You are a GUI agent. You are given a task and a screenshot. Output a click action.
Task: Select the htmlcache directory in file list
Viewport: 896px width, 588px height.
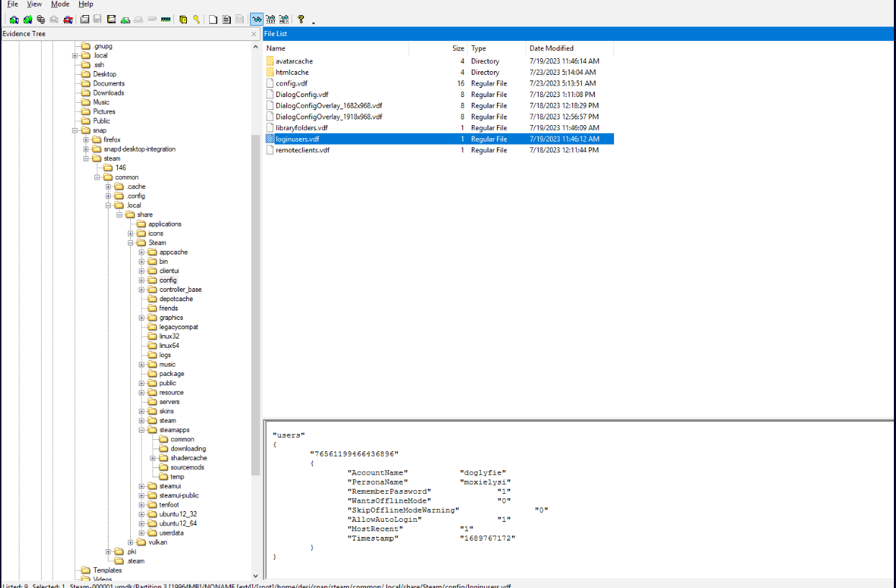[x=292, y=72]
